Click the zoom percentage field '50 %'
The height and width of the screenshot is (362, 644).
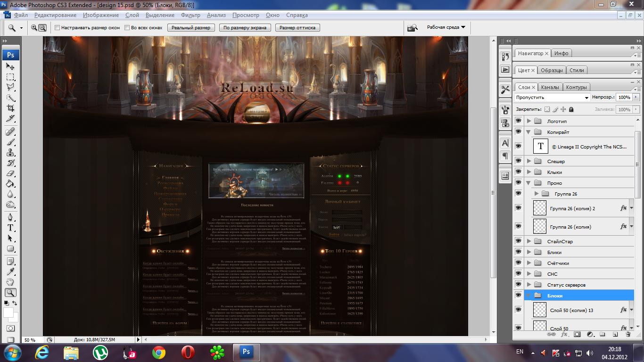pyautogui.click(x=33, y=340)
